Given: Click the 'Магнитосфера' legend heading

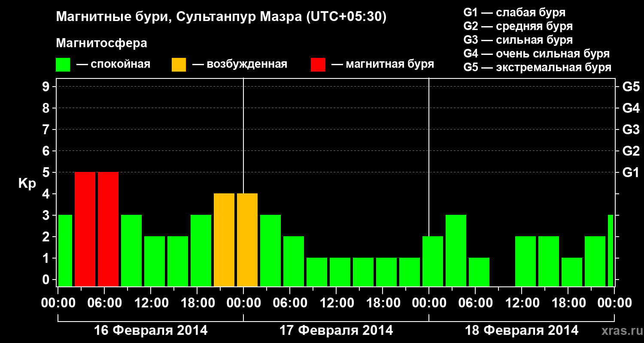Looking at the screenshot, I should pos(101,43).
